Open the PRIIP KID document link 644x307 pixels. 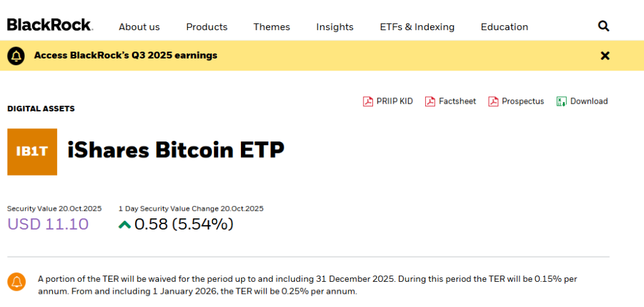tap(394, 101)
